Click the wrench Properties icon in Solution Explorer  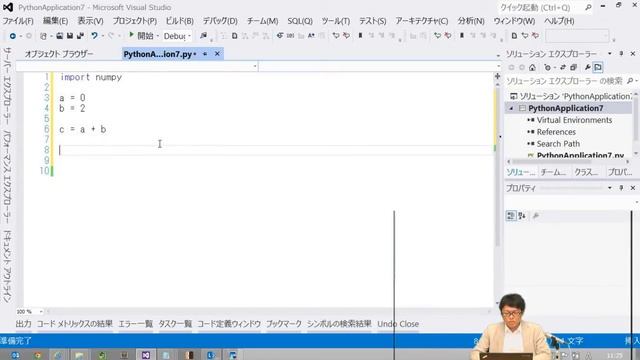pos(587,67)
